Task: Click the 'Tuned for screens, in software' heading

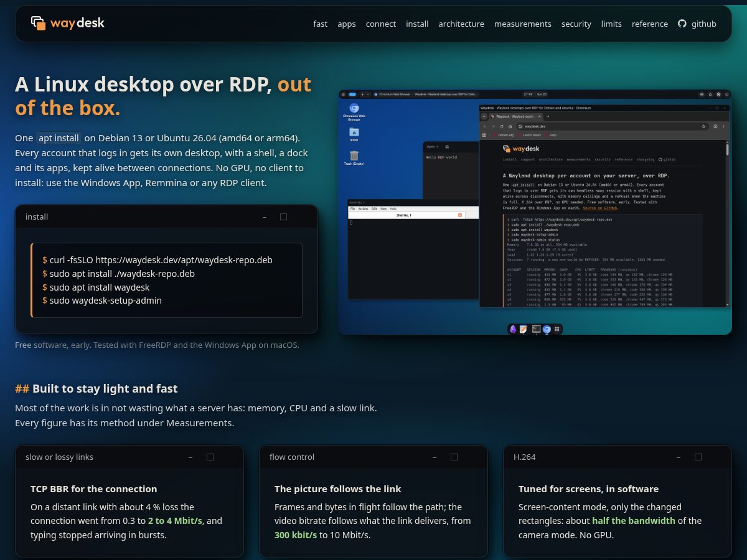Action: (x=588, y=489)
